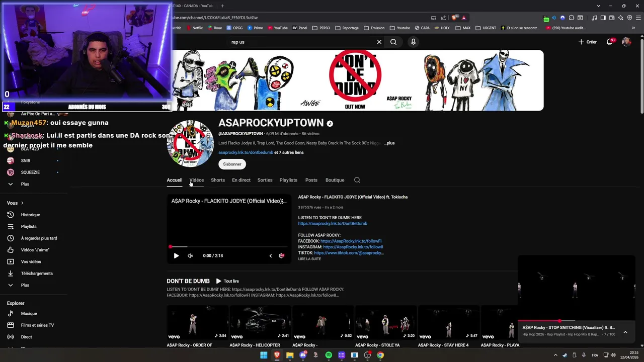Expand channel description with '...plus'

click(389, 143)
